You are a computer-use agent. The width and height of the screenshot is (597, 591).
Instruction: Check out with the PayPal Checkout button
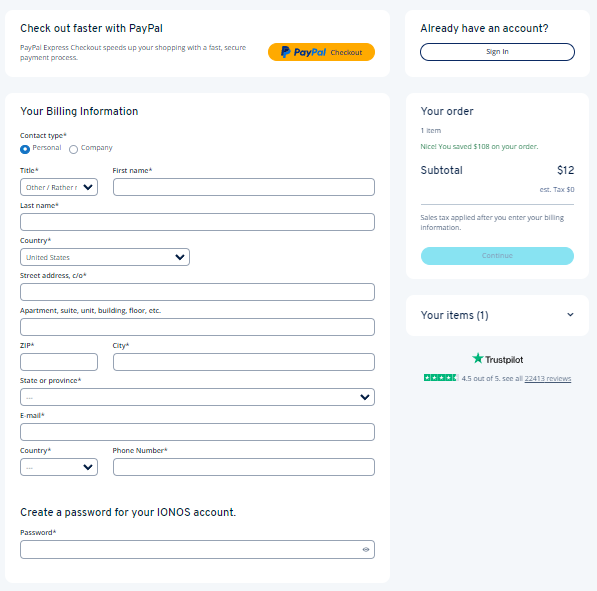[321, 52]
